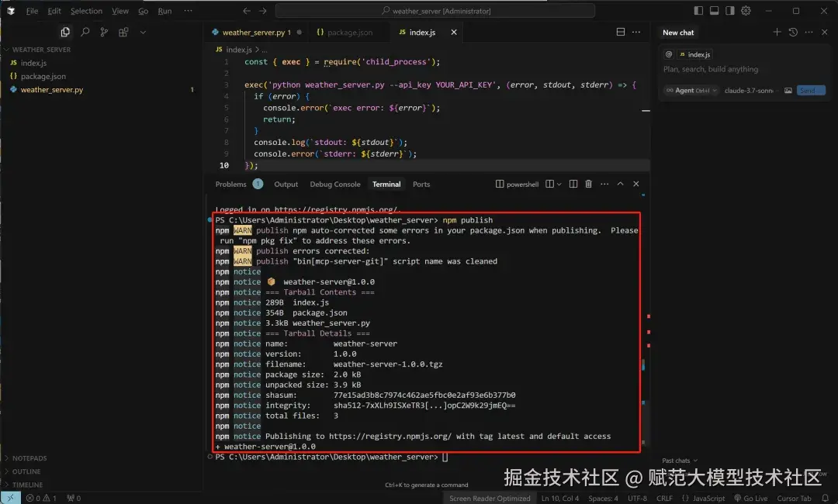This screenshot has height=504, width=838.
Task: Open the Edit menu
Action: 54,11
